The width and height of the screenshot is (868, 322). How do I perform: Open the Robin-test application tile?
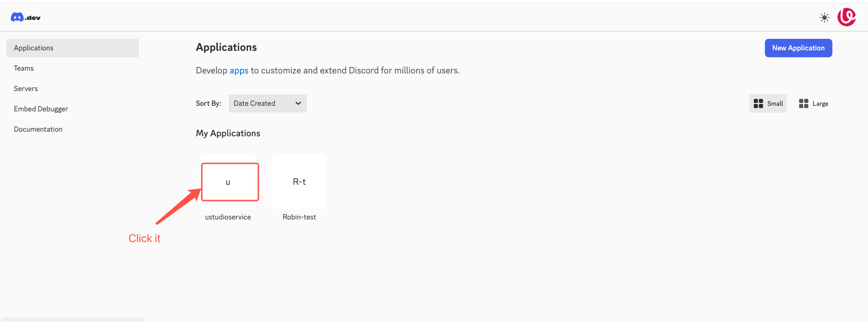coord(299,182)
